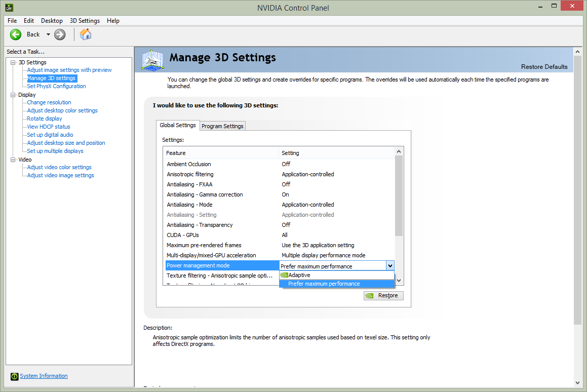Open Adjust desktop color settings
587x392 pixels.
point(62,110)
